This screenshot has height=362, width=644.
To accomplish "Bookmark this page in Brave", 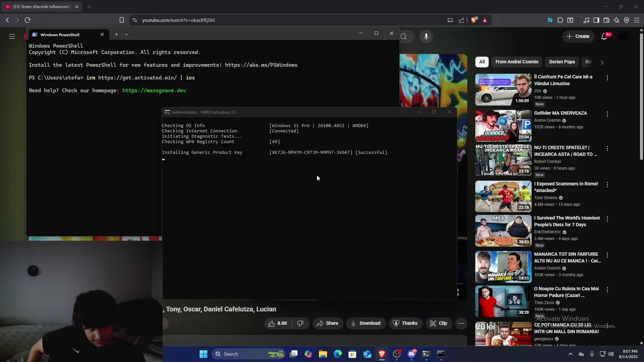I will click(122, 20).
